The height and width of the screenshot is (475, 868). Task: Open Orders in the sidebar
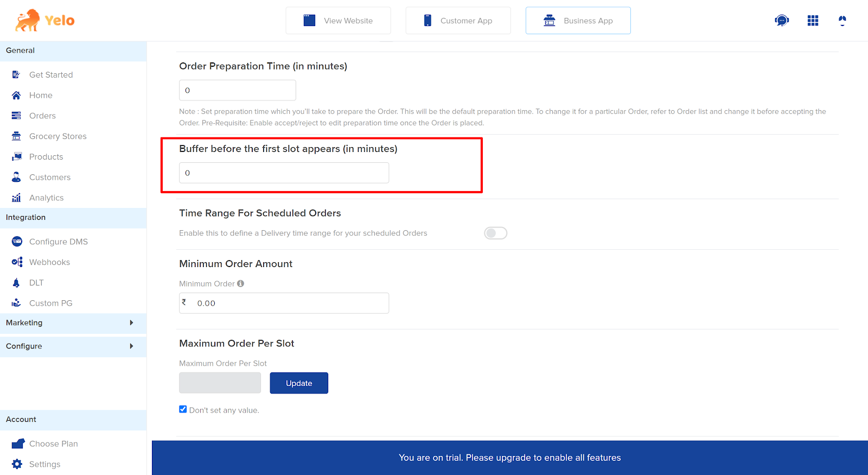pos(42,116)
